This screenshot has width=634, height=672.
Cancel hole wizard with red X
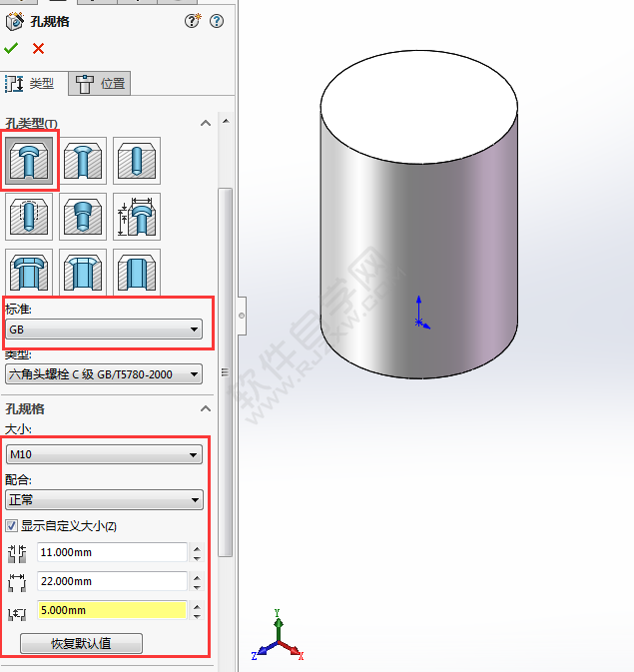click(x=38, y=49)
